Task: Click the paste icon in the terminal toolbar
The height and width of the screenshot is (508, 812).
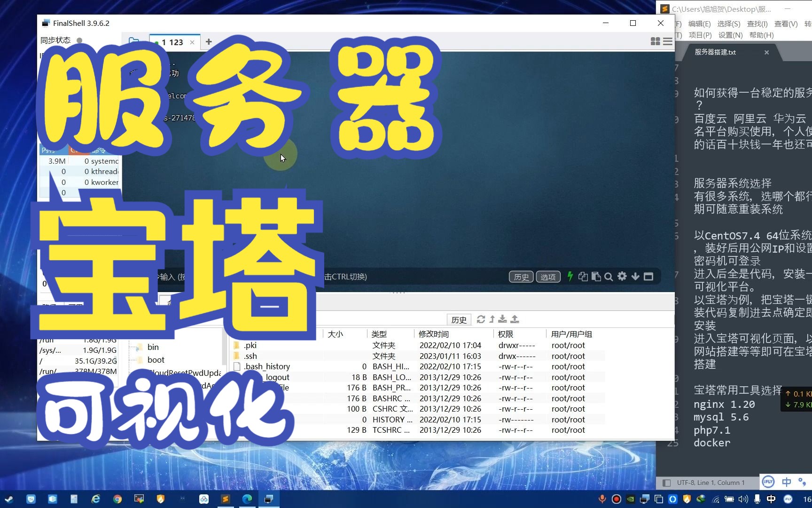Action: tap(596, 277)
